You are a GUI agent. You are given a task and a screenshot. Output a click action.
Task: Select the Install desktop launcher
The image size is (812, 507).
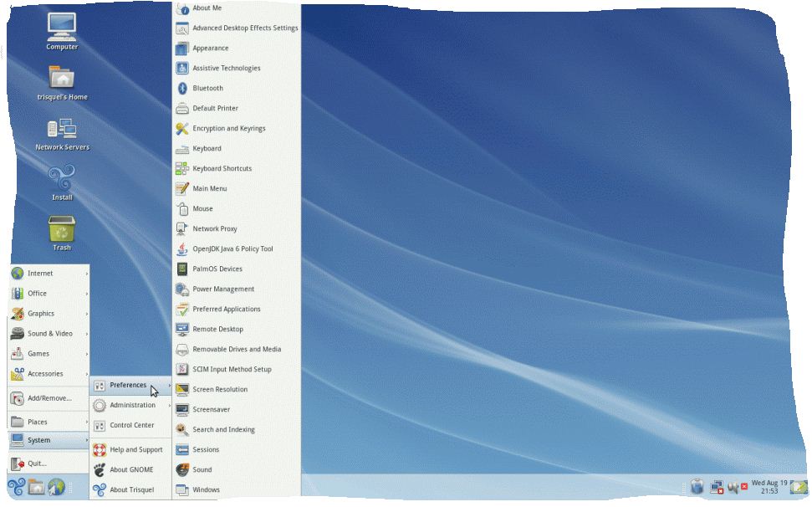(62, 183)
